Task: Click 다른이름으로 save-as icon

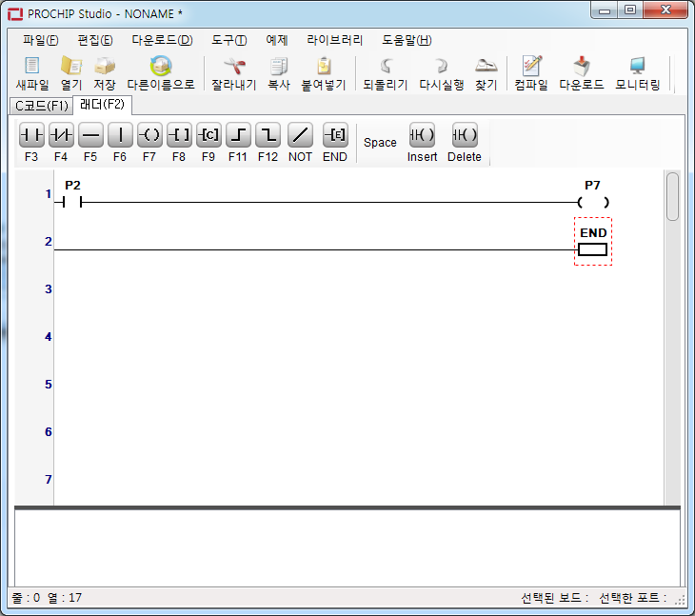Action: [161, 66]
